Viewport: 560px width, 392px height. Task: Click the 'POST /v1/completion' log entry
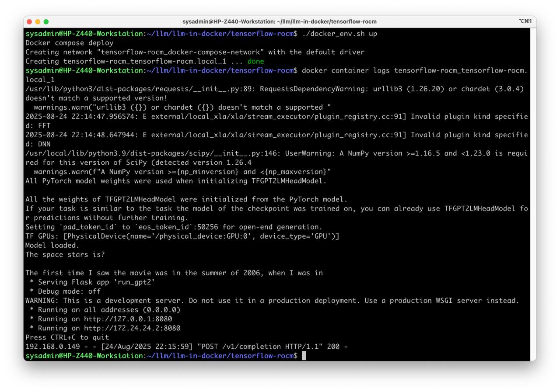point(186,346)
